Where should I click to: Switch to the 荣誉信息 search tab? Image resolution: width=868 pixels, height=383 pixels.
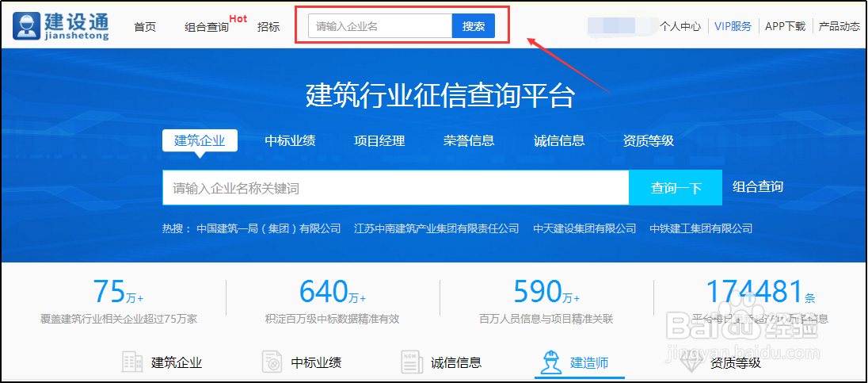[x=469, y=141]
